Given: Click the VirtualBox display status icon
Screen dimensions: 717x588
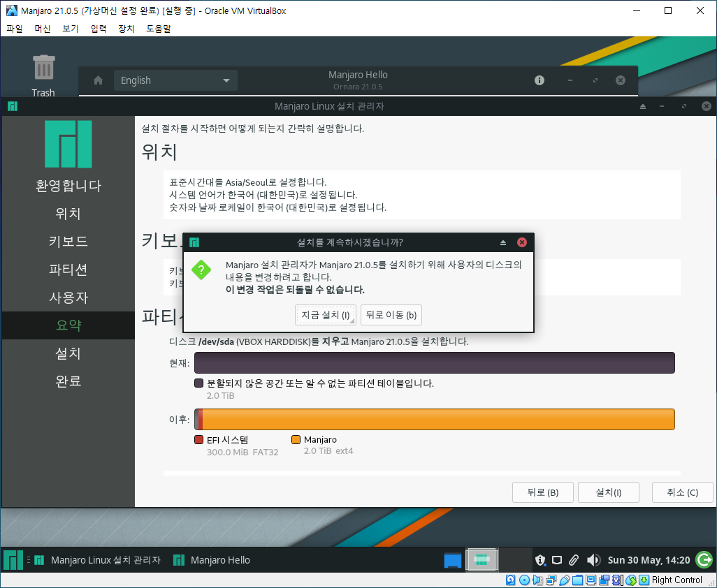Looking at the screenshot, I should click(x=591, y=580).
